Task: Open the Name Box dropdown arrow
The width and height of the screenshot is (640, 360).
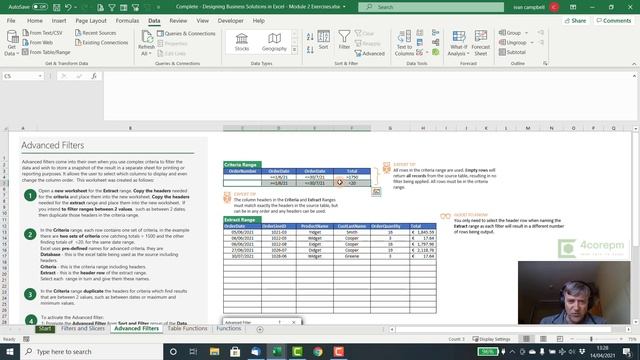Action: pos(40,76)
